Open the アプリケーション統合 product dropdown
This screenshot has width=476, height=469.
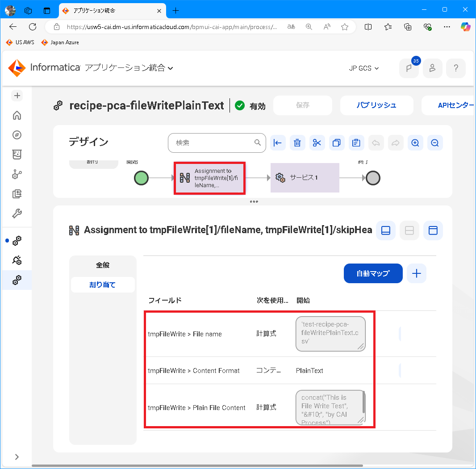click(129, 68)
